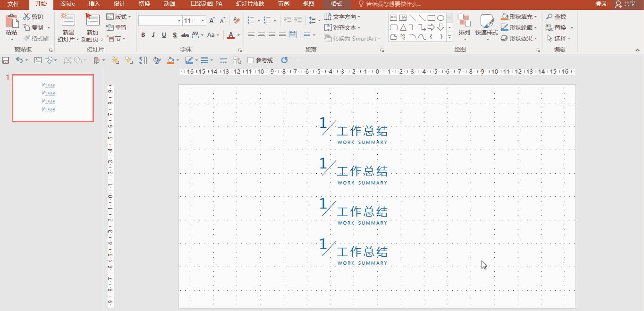Click the center alignment icon

pyautogui.click(x=262, y=34)
